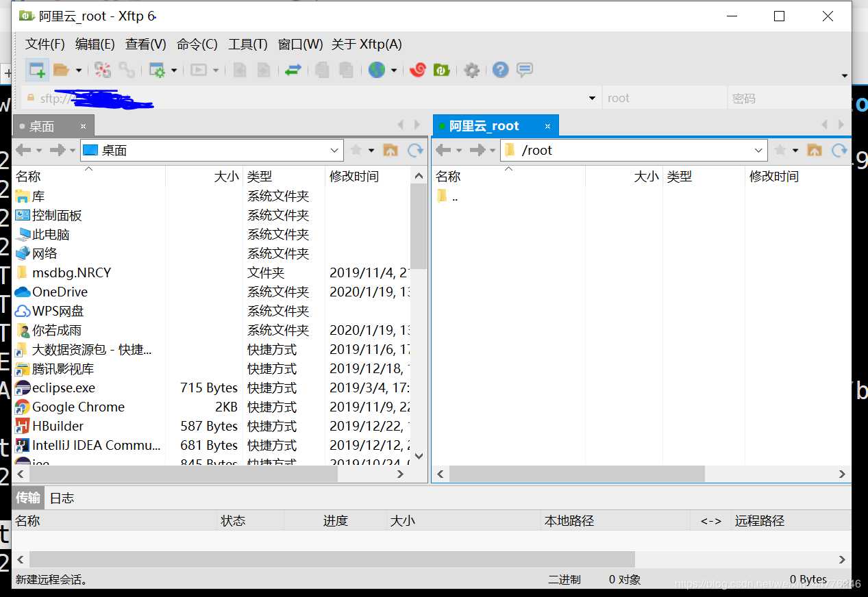Click the globe encoding icon
The height and width of the screenshot is (597, 868).
pyautogui.click(x=376, y=69)
